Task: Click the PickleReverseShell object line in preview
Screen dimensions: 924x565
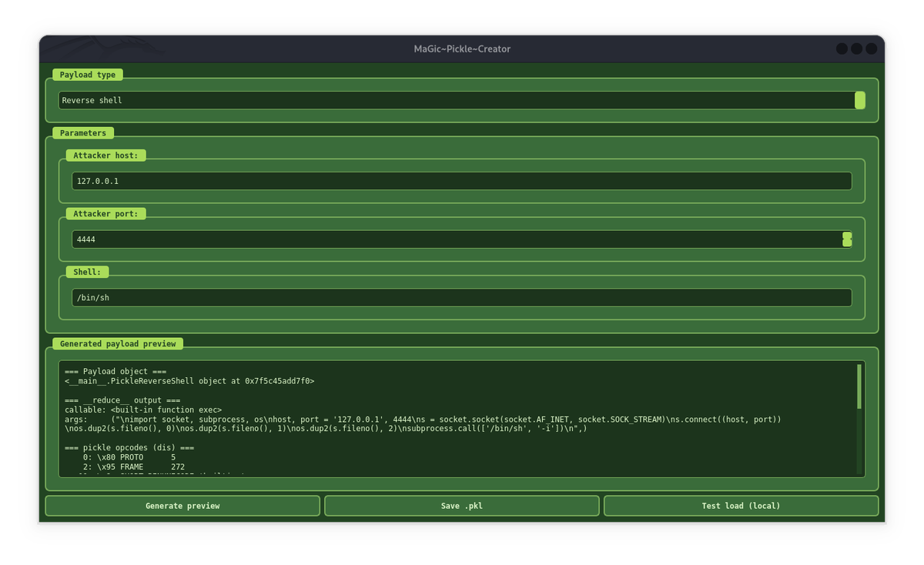Action: 189,381
